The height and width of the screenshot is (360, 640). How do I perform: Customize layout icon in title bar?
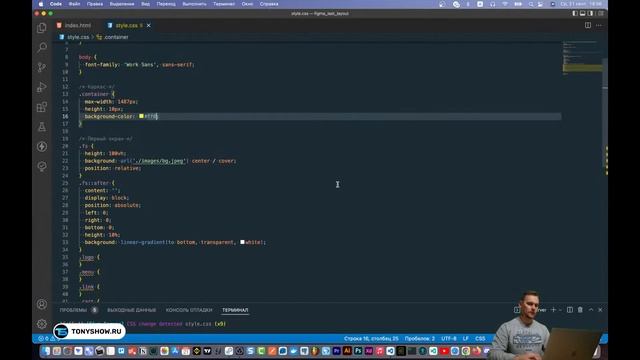(600, 13)
